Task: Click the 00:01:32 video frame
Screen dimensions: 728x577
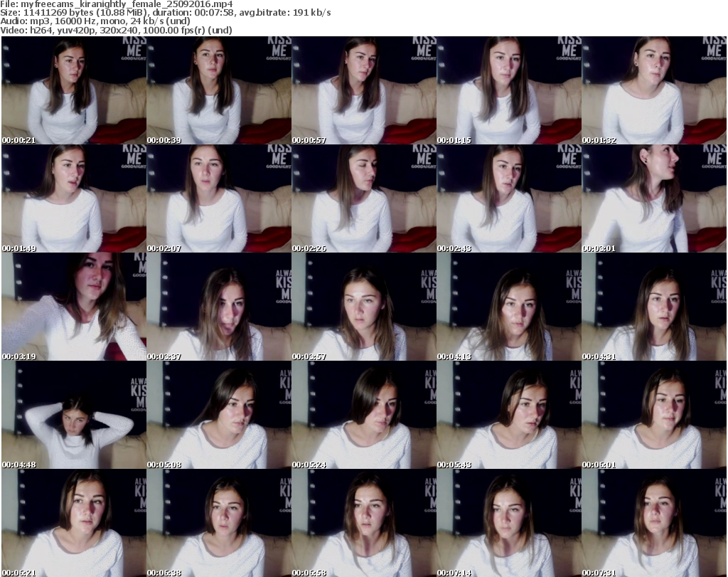Action: pyautogui.click(x=654, y=90)
